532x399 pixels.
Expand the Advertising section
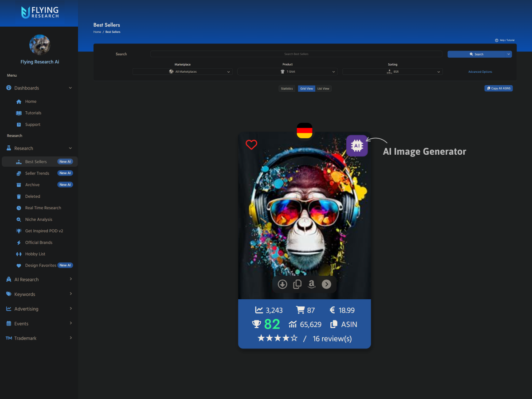click(39, 309)
